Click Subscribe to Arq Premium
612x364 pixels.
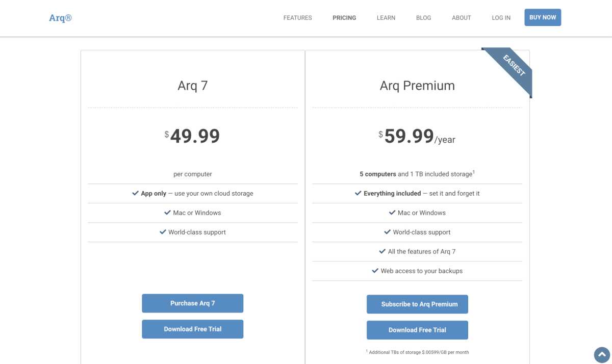click(x=417, y=304)
